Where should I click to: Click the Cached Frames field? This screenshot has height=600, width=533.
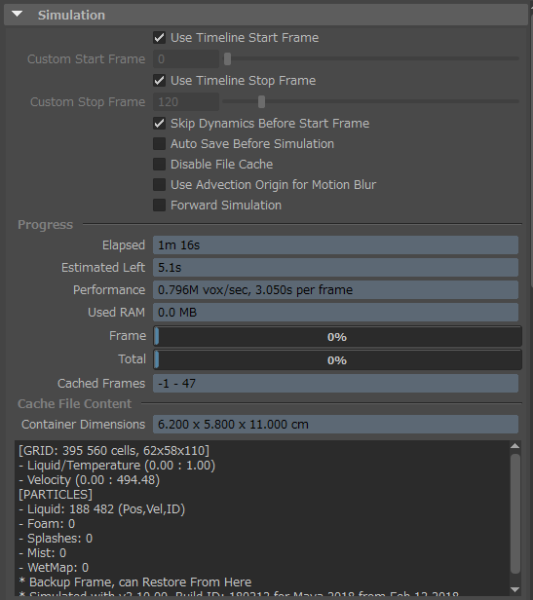click(x=336, y=383)
